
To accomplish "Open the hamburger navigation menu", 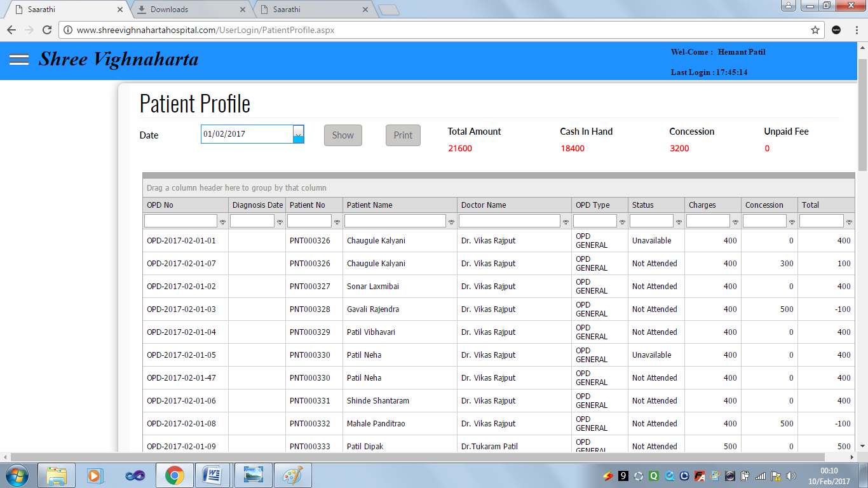I will 19,59.
